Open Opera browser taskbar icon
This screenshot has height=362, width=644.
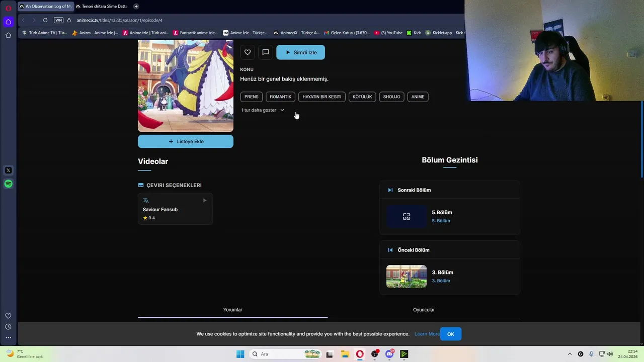(360, 354)
